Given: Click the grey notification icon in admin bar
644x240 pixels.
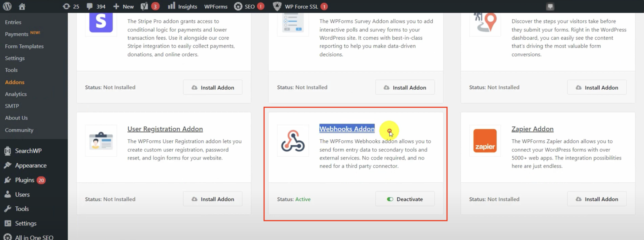Looking at the screenshot, I should click(x=550, y=6).
